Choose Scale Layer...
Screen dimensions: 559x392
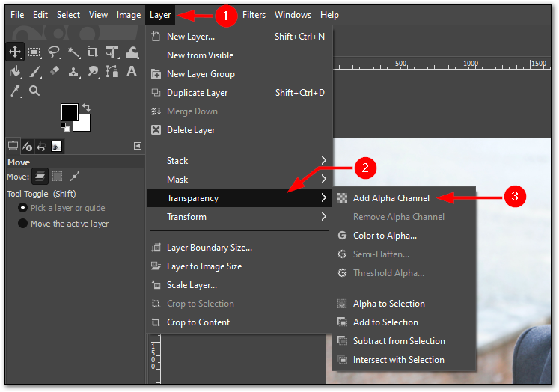239,285
